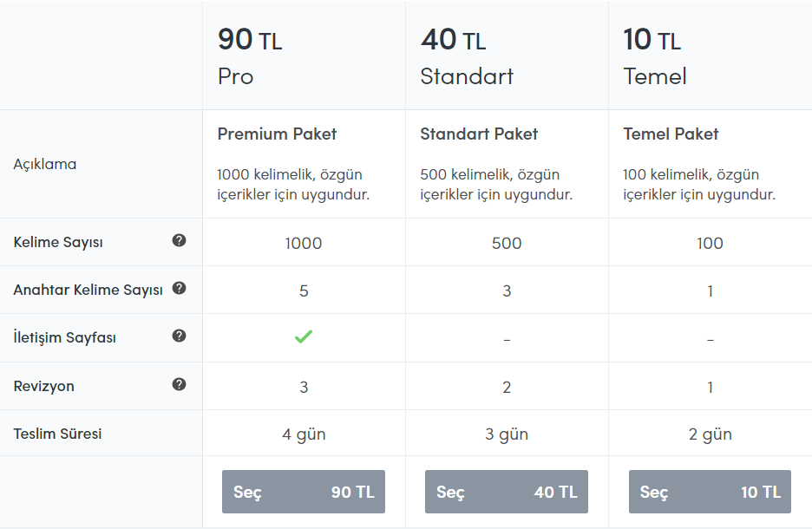The height and width of the screenshot is (529, 812).
Task: Pick the 10 TL Temel package button
Action: 710,492
